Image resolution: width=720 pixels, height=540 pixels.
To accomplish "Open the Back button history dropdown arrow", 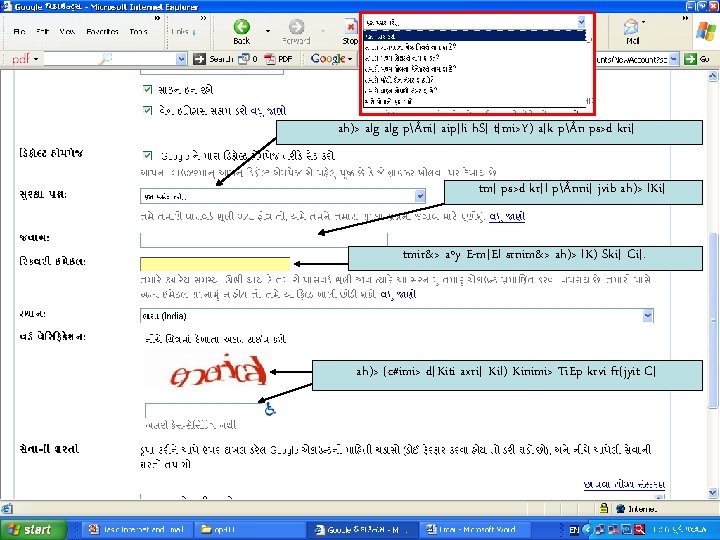I will point(268,31).
